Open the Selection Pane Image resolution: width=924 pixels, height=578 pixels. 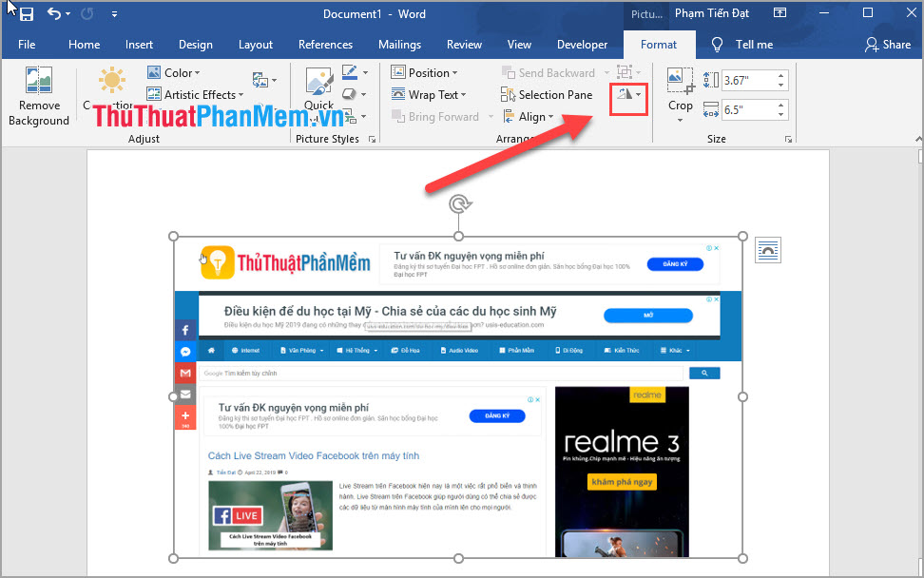(x=547, y=95)
